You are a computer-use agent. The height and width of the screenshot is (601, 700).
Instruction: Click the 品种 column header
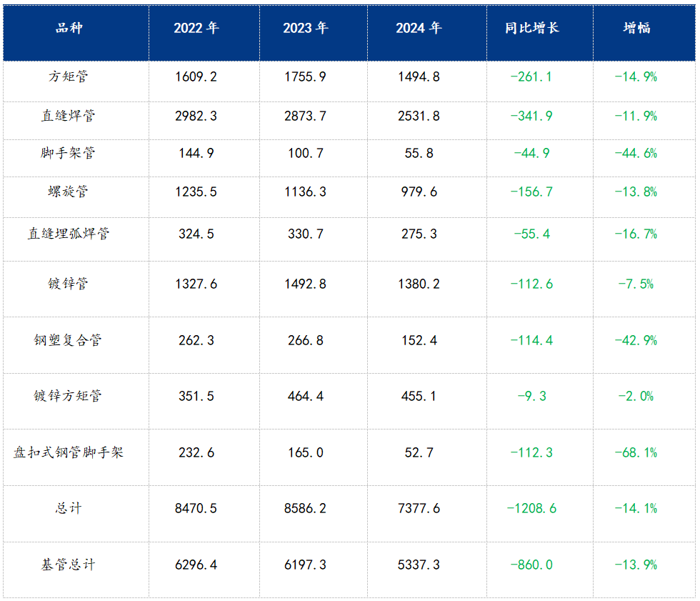click(69, 28)
